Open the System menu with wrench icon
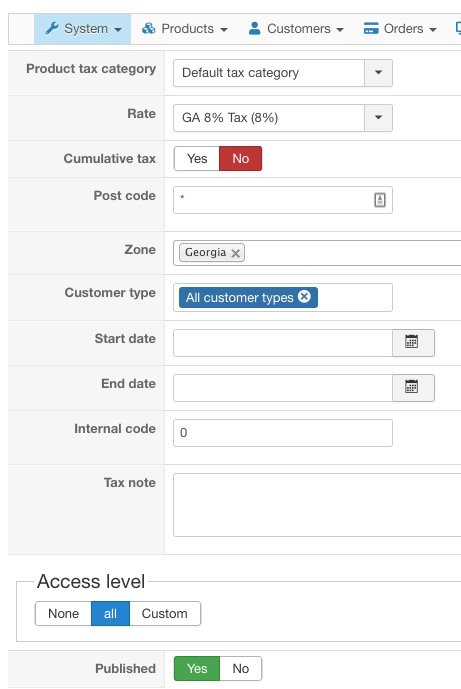 [83, 29]
